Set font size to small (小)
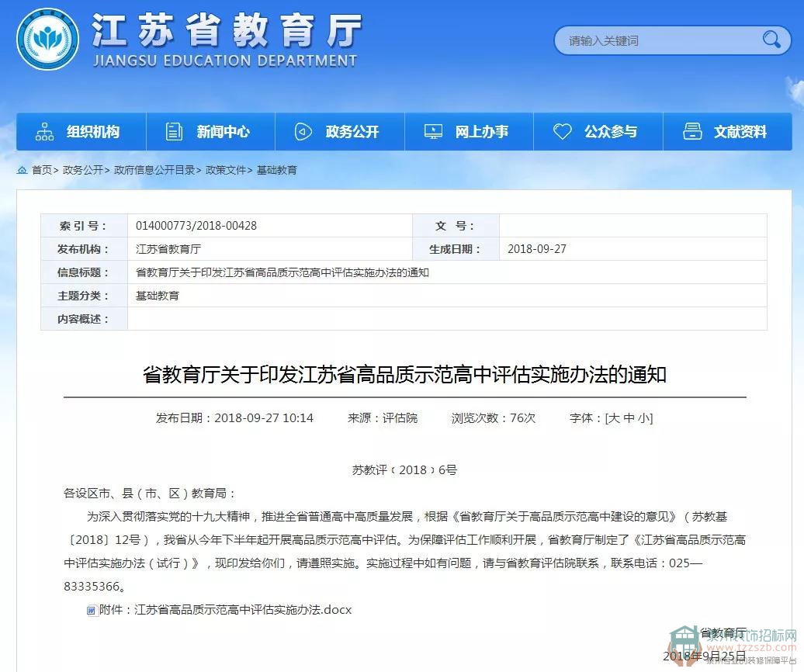The width and height of the screenshot is (804, 672). tap(644, 418)
